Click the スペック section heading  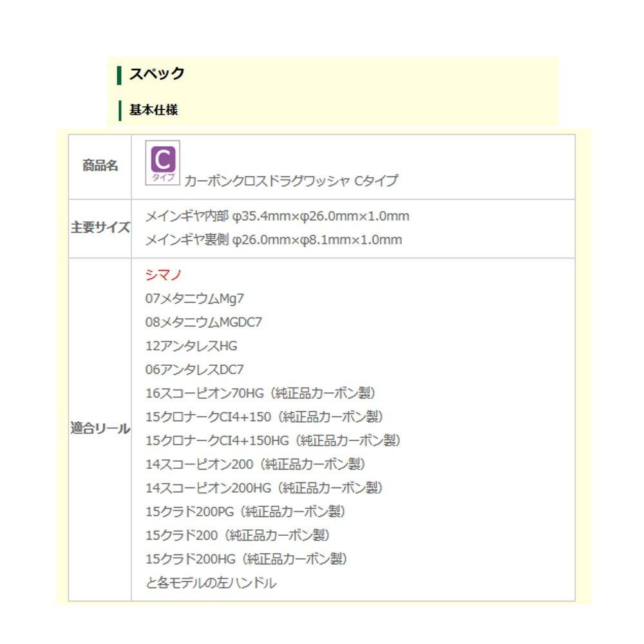(156, 73)
